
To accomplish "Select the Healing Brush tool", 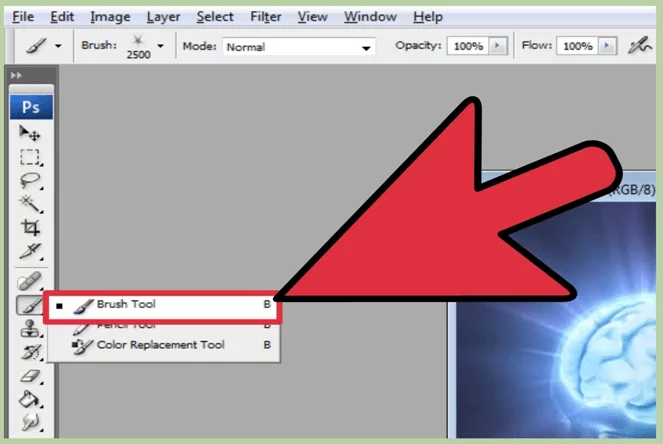I will pyautogui.click(x=30, y=281).
